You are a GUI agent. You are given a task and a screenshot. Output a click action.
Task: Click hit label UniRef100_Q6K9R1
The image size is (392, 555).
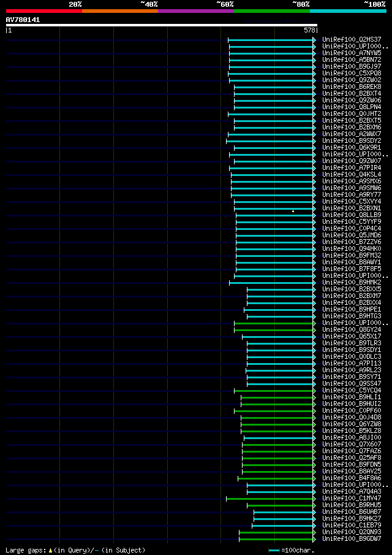(352, 148)
